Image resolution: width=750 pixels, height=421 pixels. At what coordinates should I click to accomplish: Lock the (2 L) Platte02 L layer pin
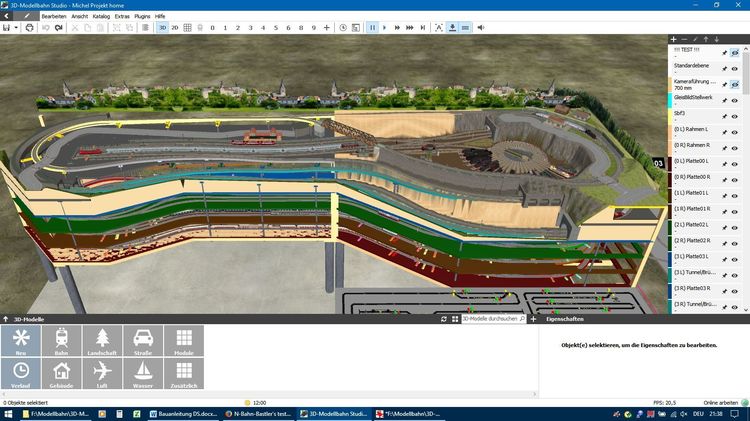(725, 228)
